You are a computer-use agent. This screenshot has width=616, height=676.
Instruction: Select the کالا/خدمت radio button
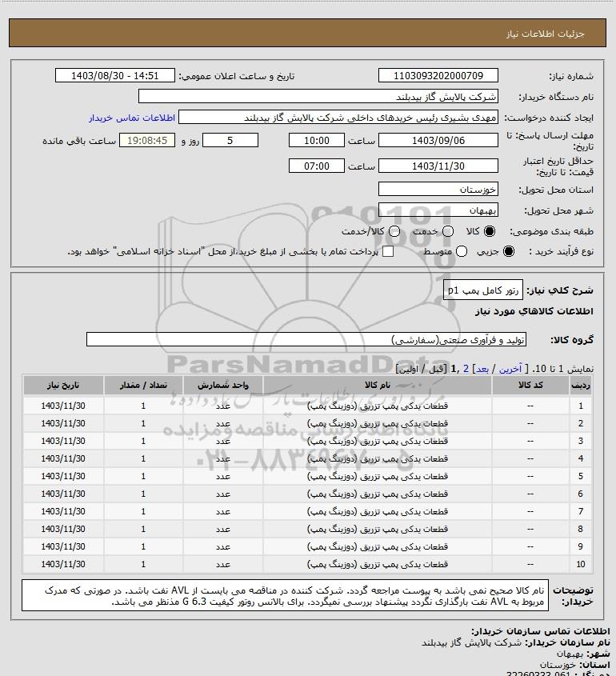[394, 231]
